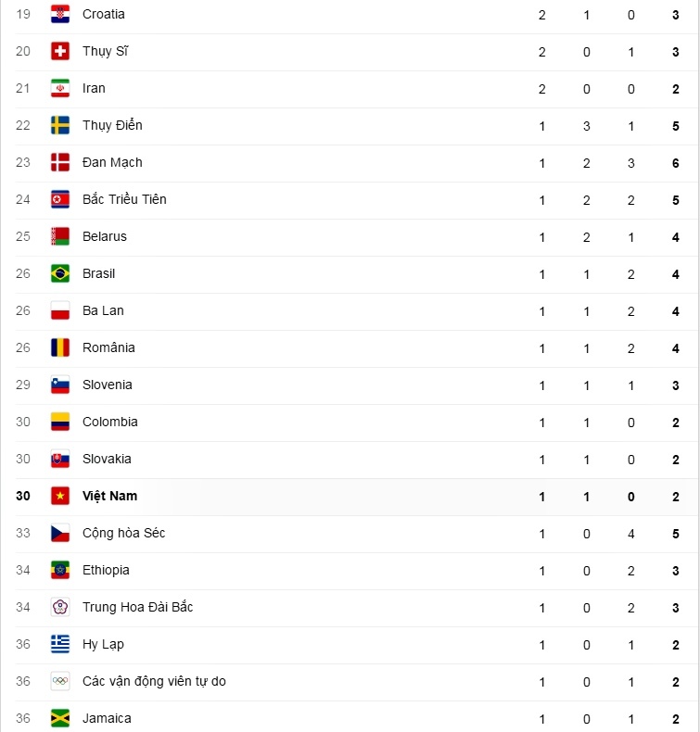
Task: Click the Colombia flag icon
Action: click(x=60, y=422)
